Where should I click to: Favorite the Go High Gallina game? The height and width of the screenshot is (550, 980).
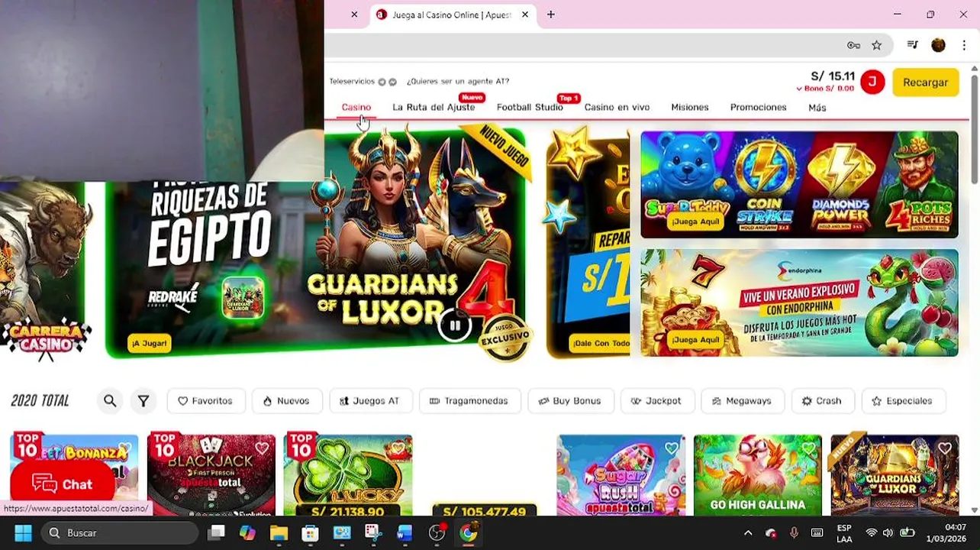click(x=808, y=448)
